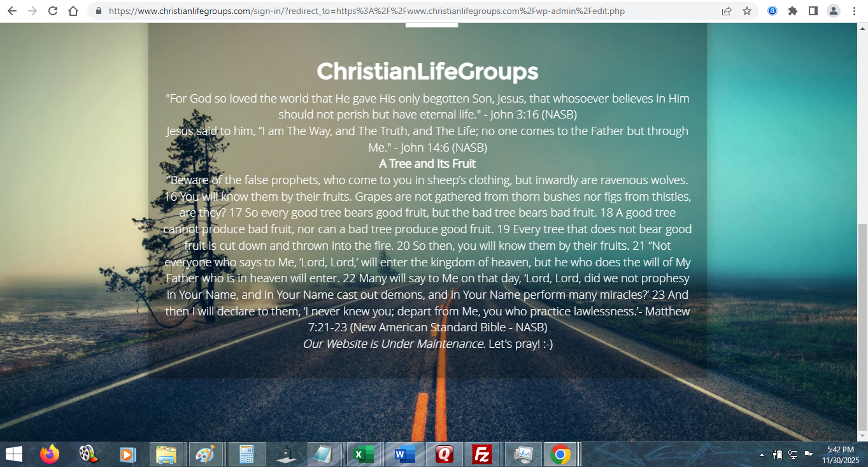Open Chrome's three-dot menu
Viewport: 868px width, 467px height.
(x=854, y=11)
